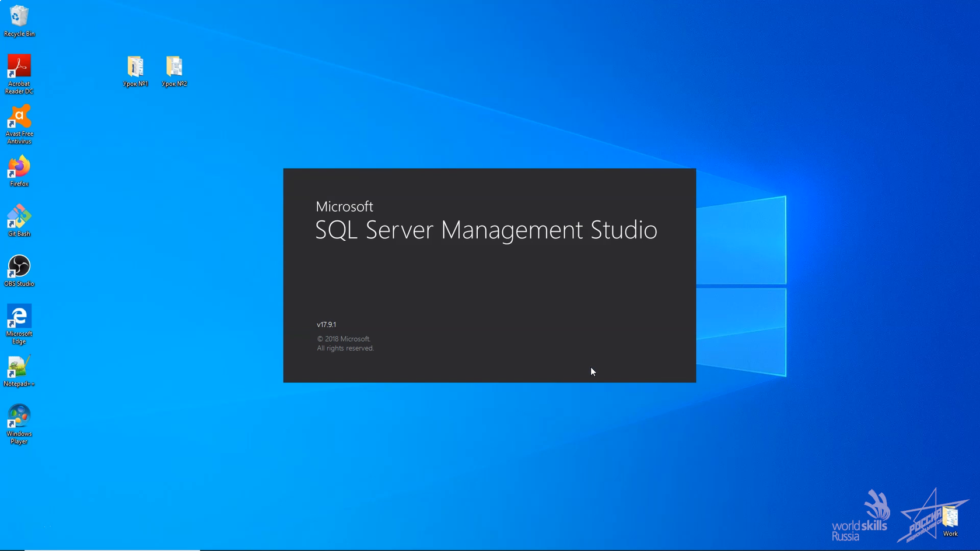Viewport: 980px width, 551px height.
Task: Click the Notepad++ desktop icon
Action: pos(19,371)
